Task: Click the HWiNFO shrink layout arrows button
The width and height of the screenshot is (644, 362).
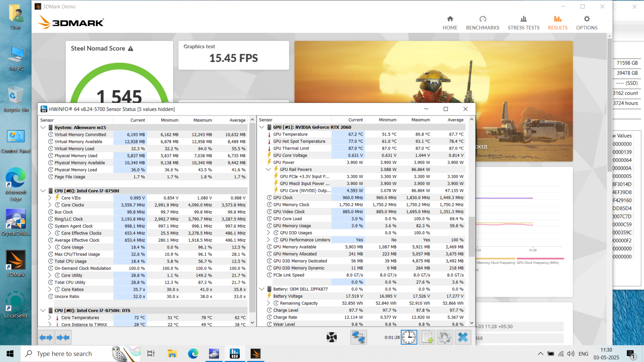Action: (63, 337)
